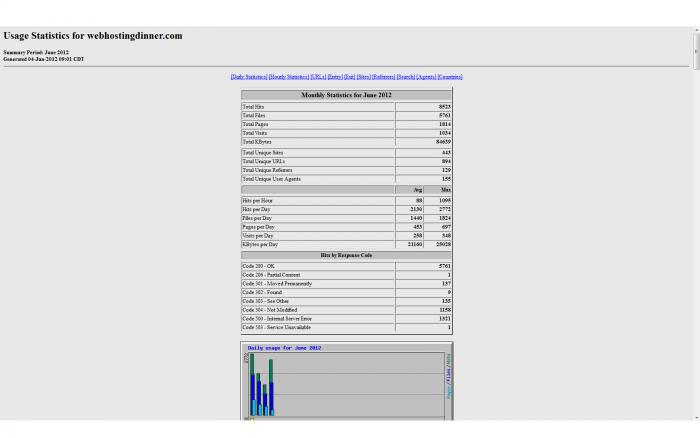Click the Generated 04-Jun-2012 timestamp text
700x438 pixels.
click(43, 59)
